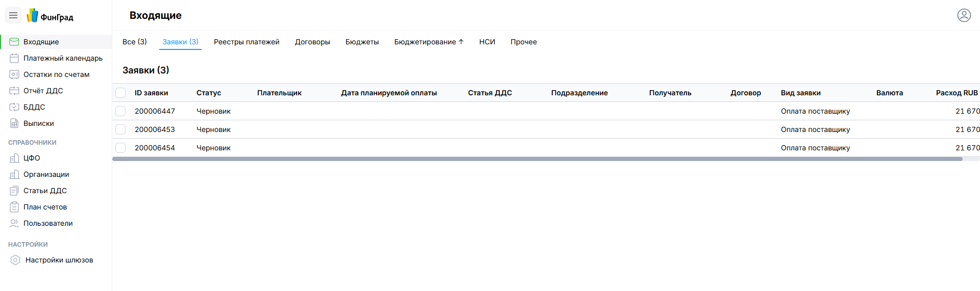Screen dimensions: 980x291
Task: Open Отчёт ДДС via its sidebar icon
Action: point(14,91)
